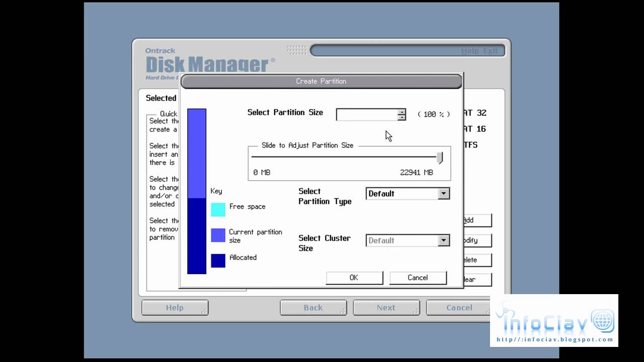This screenshot has width=644, height=362.
Task: Click the 'Allocated' key label
Action: pos(243,257)
